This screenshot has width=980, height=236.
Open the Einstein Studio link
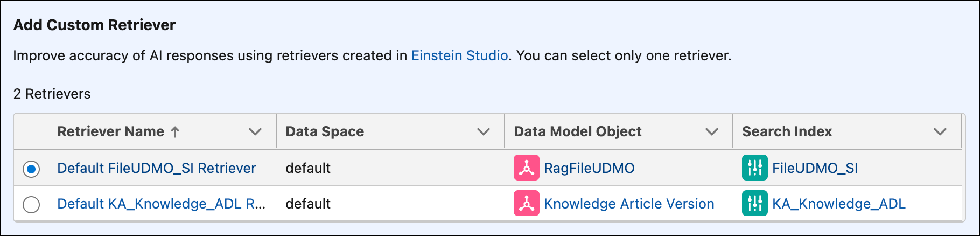(x=459, y=56)
